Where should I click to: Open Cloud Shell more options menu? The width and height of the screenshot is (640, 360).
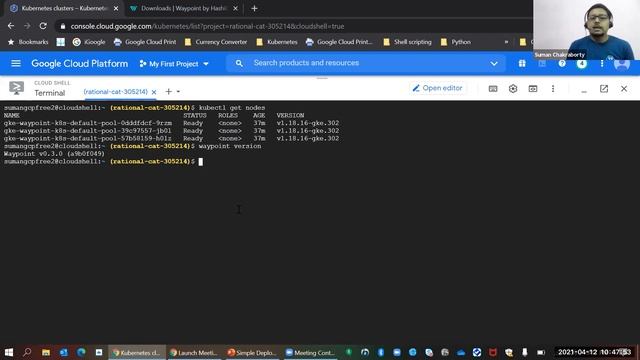[x=553, y=89]
